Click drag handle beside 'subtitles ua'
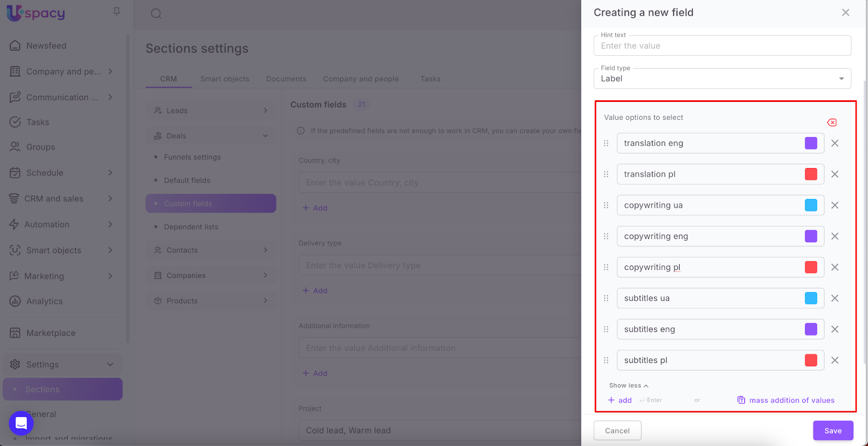 pyautogui.click(x=606, y=298)
